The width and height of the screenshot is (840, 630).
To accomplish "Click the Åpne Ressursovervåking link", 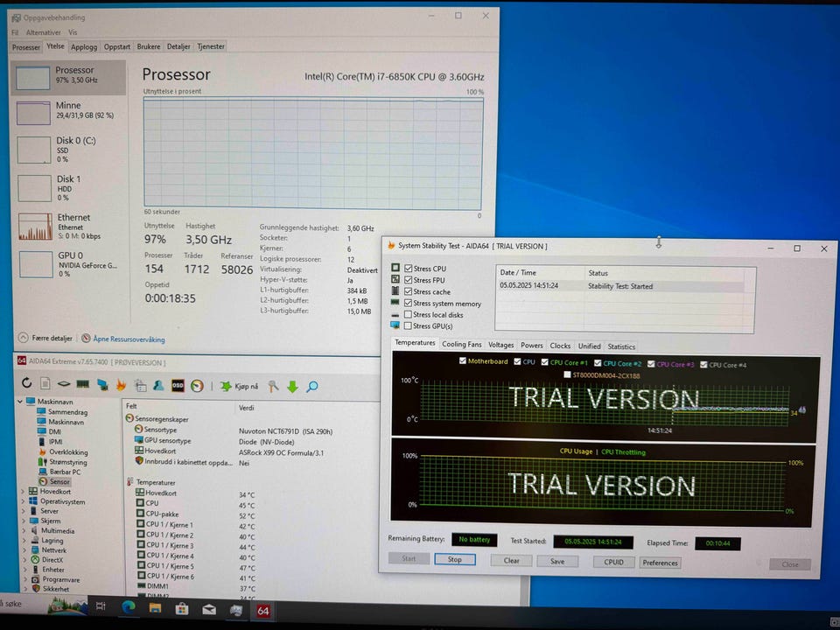I will pos(128,339).
